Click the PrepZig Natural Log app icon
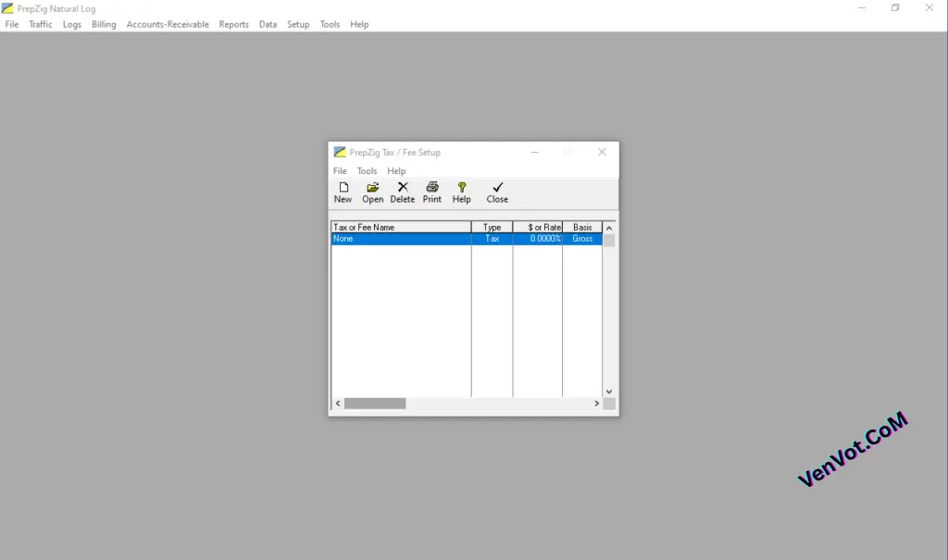The height and width of the screenshot is (560, 948). coord(7,8)
